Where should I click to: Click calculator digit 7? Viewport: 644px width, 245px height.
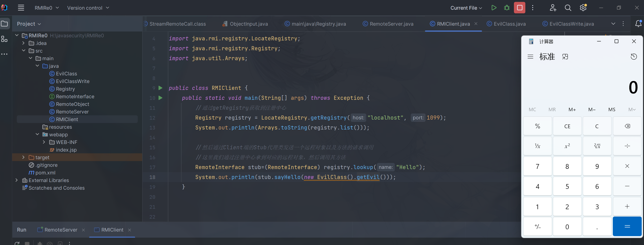click(x=538, y=166)
